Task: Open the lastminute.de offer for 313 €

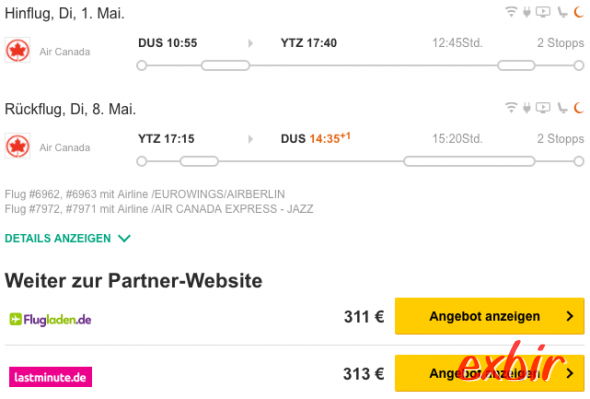Action: 489,373
